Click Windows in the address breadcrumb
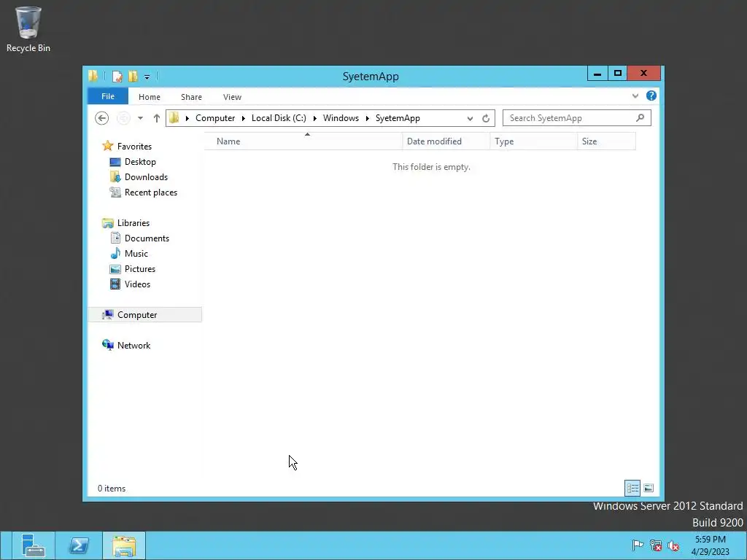The image size is (747, 560). click(341, 118)
